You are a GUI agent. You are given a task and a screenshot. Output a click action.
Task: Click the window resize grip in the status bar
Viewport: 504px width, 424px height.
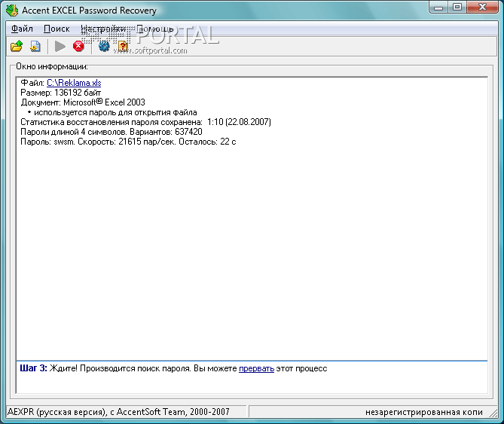point(493,413)
